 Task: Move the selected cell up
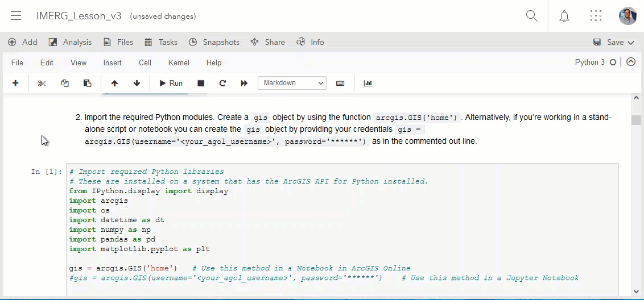114,83
